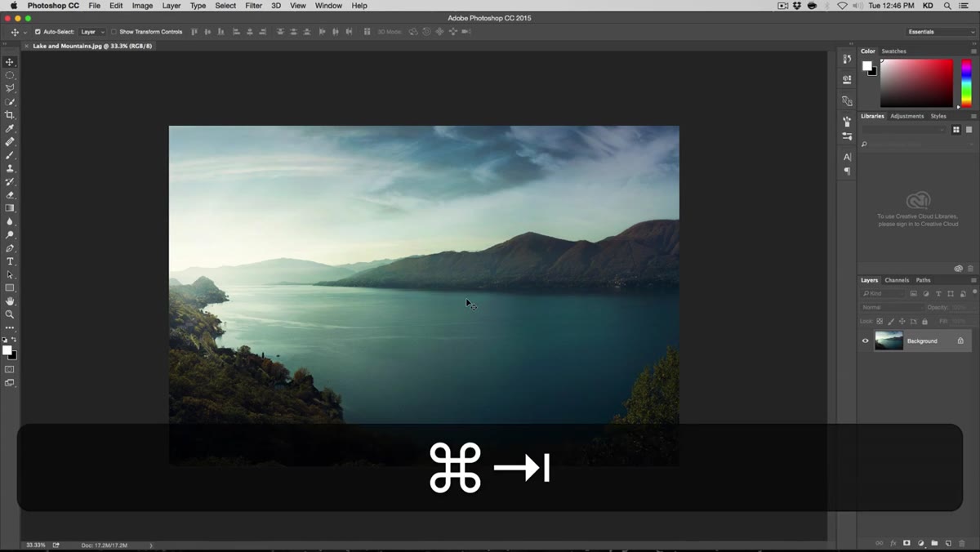980x552 pixels.
Task: Select the Hand tool
Action: [x=10, y=301]
